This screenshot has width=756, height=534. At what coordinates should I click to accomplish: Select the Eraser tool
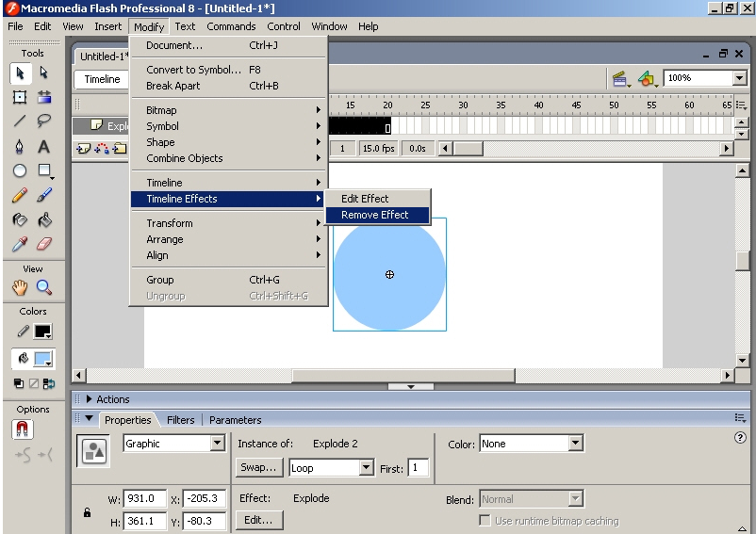tap(43, 245)
